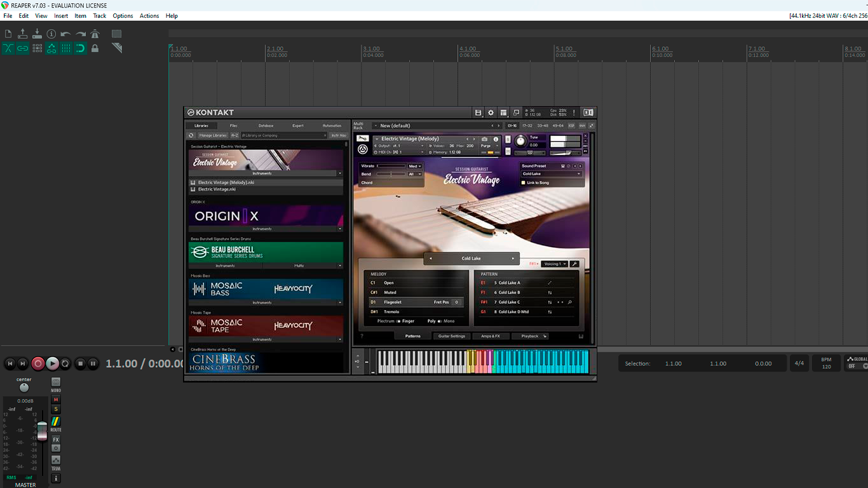Click magnifier icon on Cold Lake C row
The height and width of the screenshot is (488, 868).
coord(570,302)
